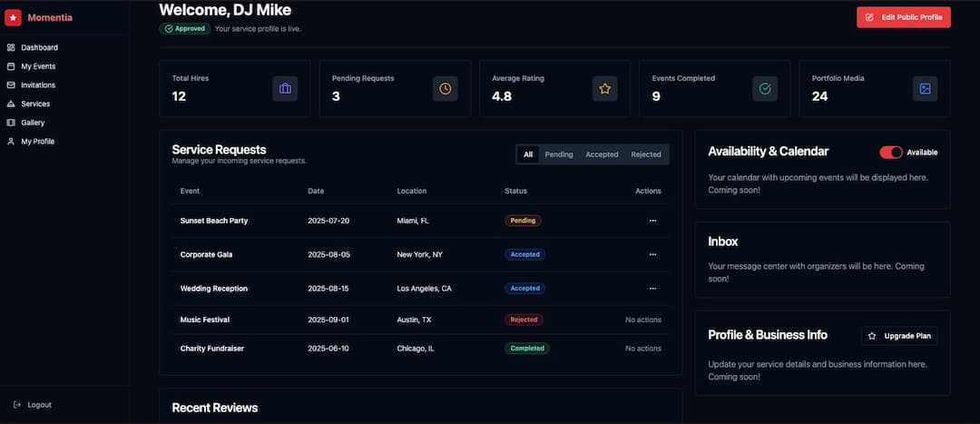
Task: Click the star icon on Average Rating
Action: [x=605, y=88]
